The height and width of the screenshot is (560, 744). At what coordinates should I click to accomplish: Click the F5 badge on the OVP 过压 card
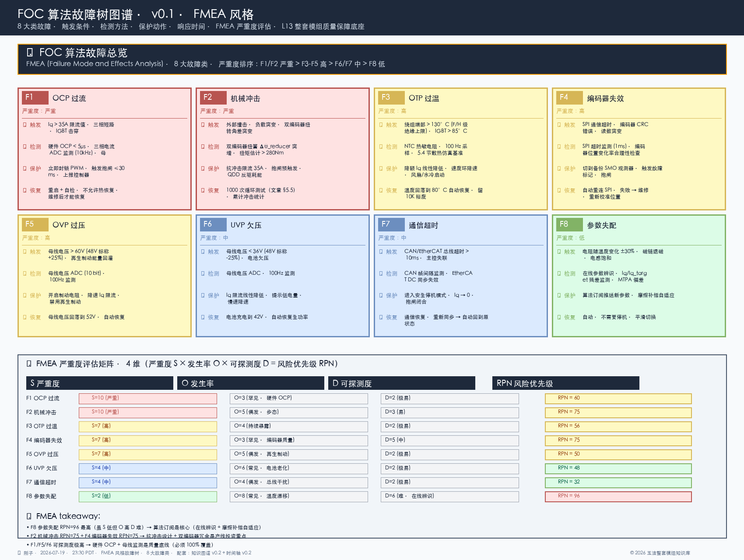(35, 224)
